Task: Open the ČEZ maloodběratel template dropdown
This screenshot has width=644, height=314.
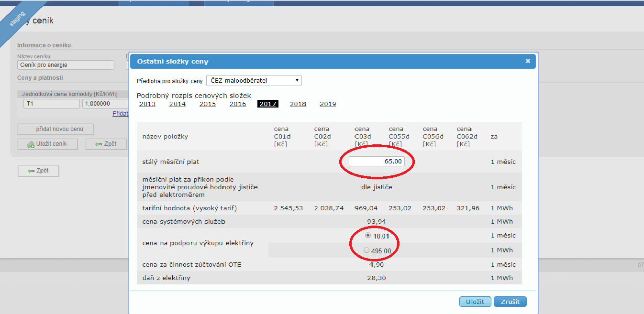Action: (x=254, y=81)
